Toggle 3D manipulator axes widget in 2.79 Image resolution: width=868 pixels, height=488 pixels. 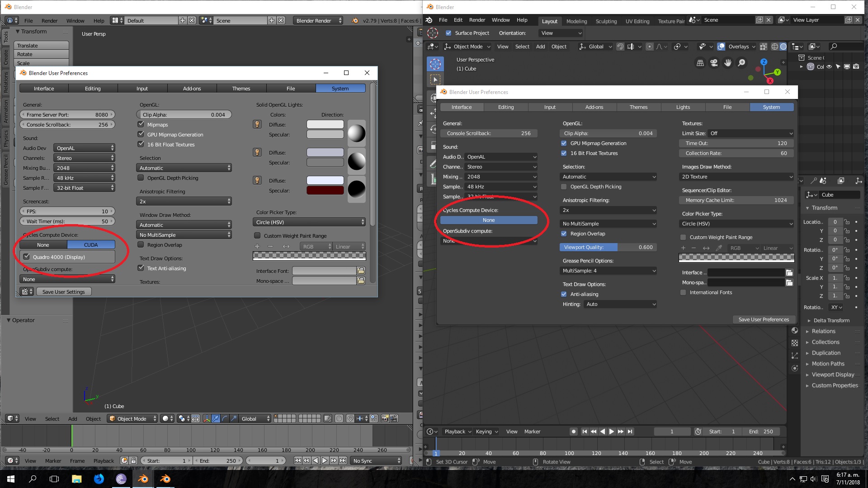(x=207, y=418)
